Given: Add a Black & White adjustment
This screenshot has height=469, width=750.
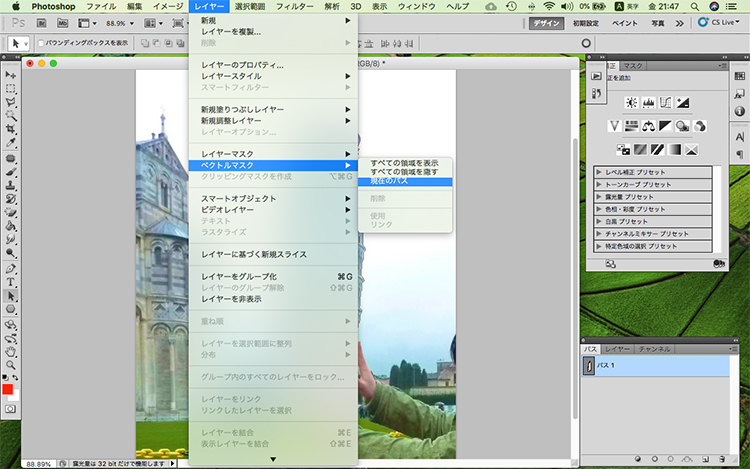Looking at the screenshot, I should [x=665, y=126].
